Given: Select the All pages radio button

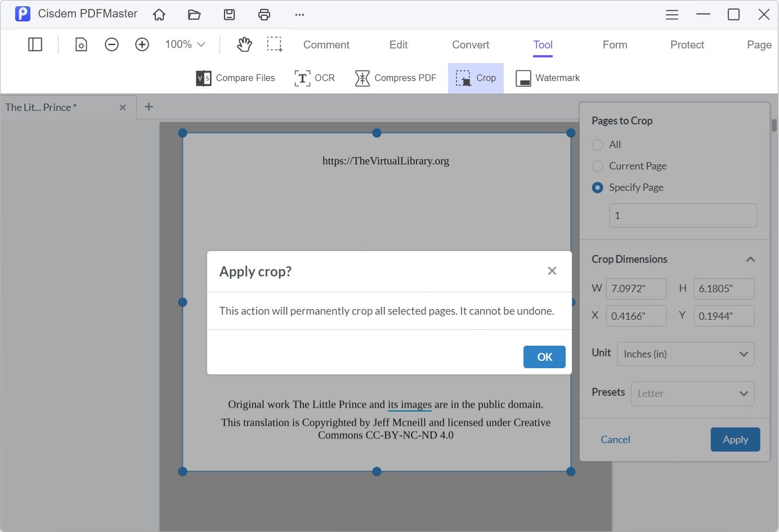Looking at the screenshot, I should point(598,145).
